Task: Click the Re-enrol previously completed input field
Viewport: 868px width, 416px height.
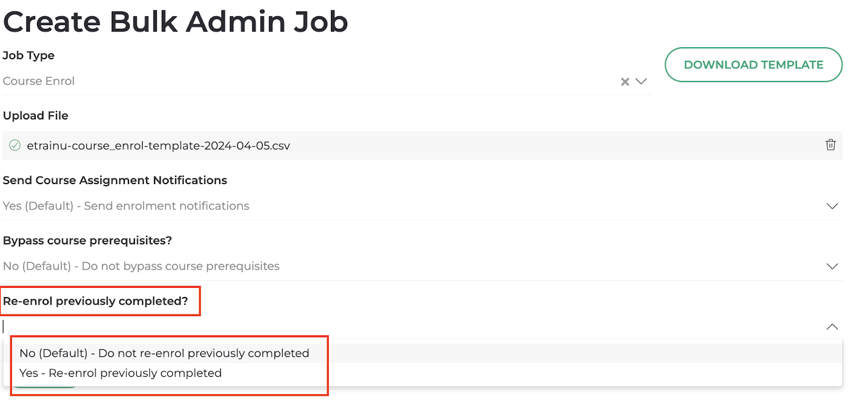Action: click(412, 327)
